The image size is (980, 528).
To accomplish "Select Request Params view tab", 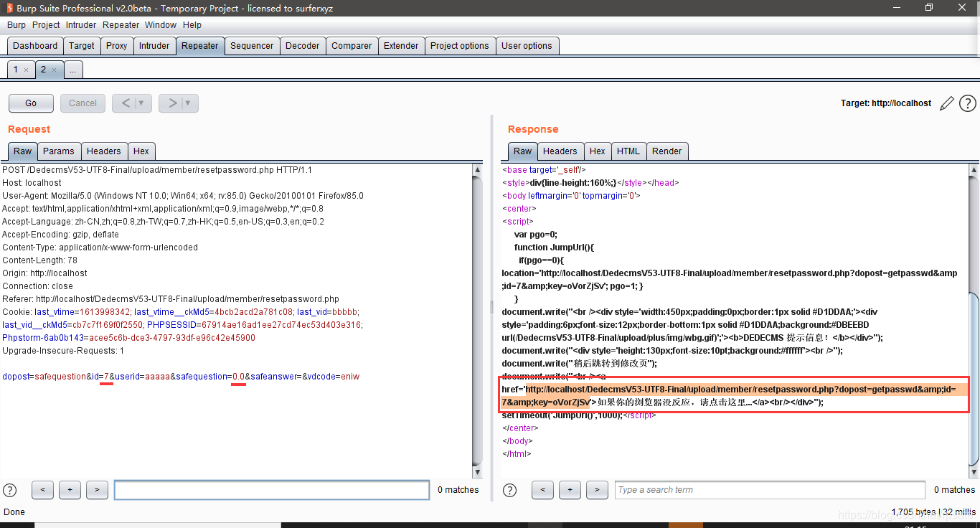I will (x=58, y=151).
